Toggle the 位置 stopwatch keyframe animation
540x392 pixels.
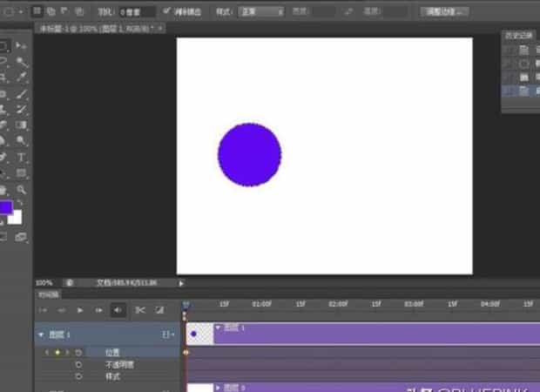(x=78, y=352)
